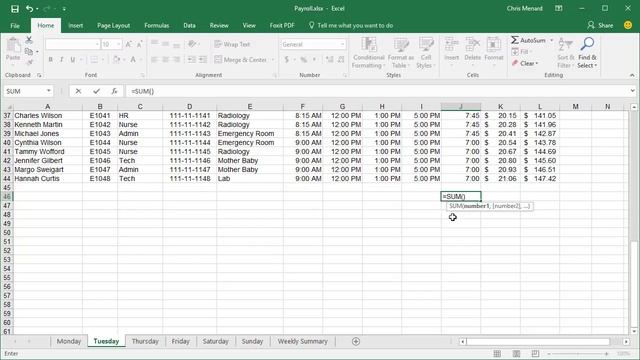Save the workbook from quick access toolbar

point(15,9)
